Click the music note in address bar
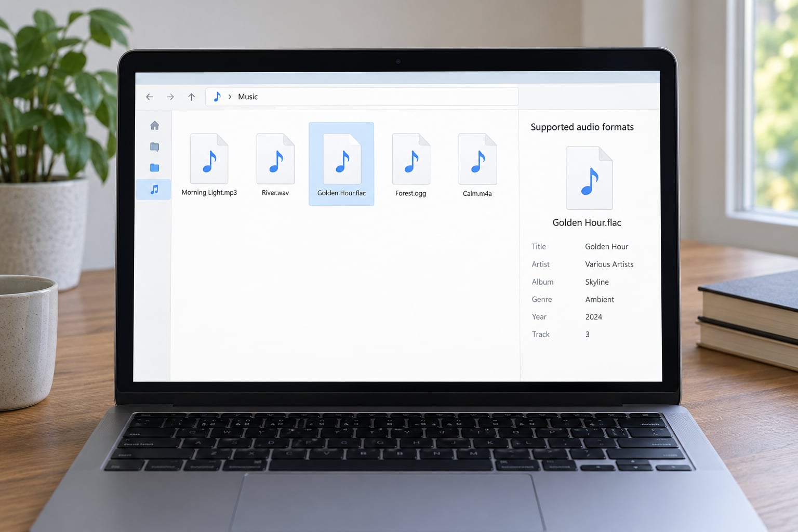798x532 pixels. [217, 97]
